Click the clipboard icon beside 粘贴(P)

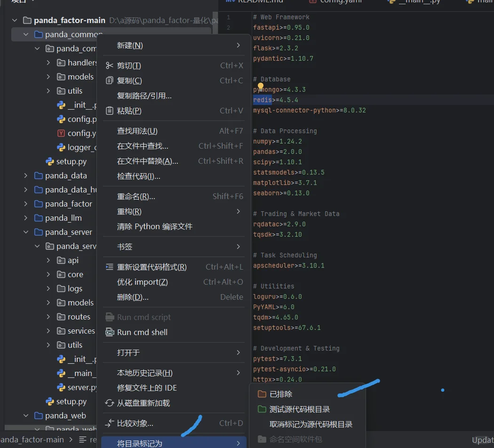(x=109, y=111)
